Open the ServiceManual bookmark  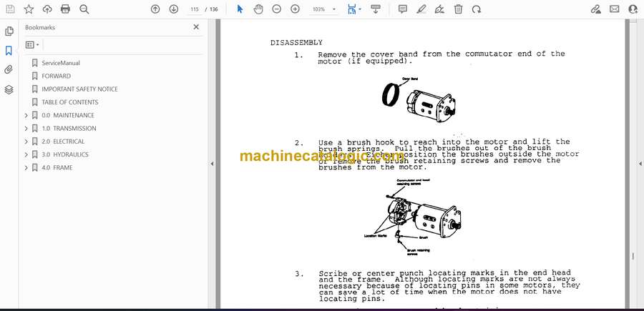pyautogui.click(x=61, y=63)
